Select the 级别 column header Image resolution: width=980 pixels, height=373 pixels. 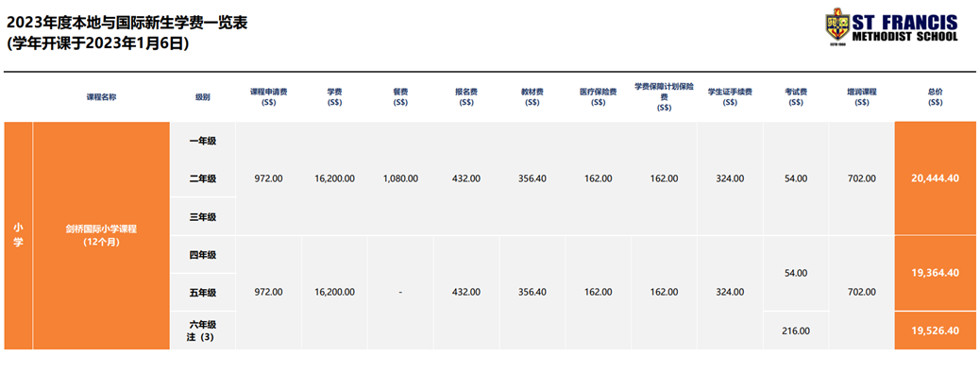pos(202,97)
